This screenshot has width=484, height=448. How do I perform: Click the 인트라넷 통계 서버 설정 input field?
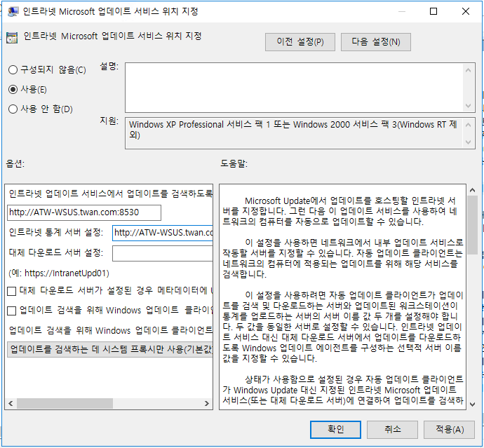[163, 233]
